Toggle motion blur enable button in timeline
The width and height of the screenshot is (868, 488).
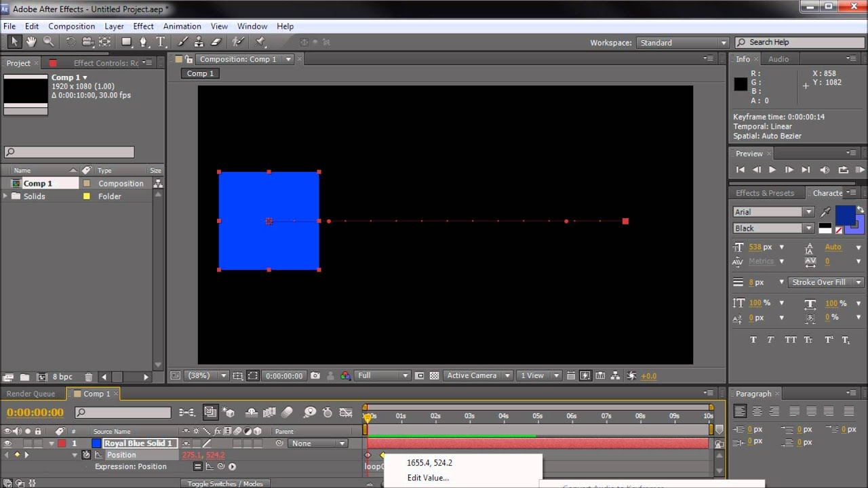287,412
